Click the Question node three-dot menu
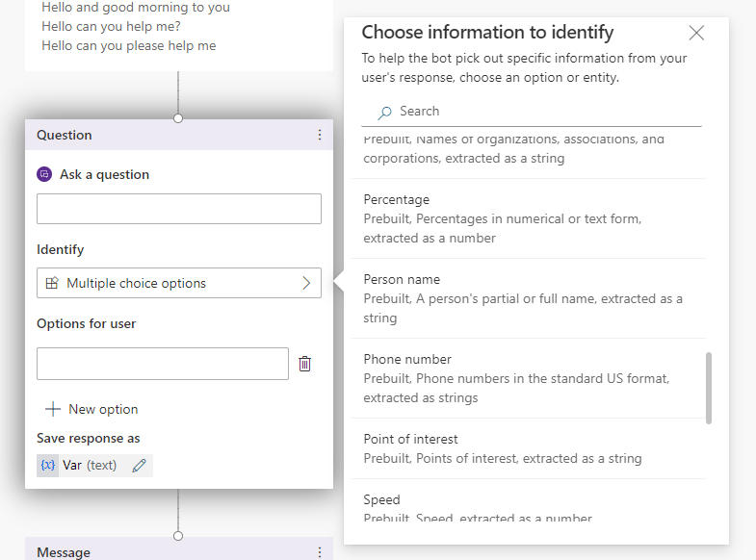Viewport: 756px width, 560px height. pyautogui.click(x=320, y=136)
